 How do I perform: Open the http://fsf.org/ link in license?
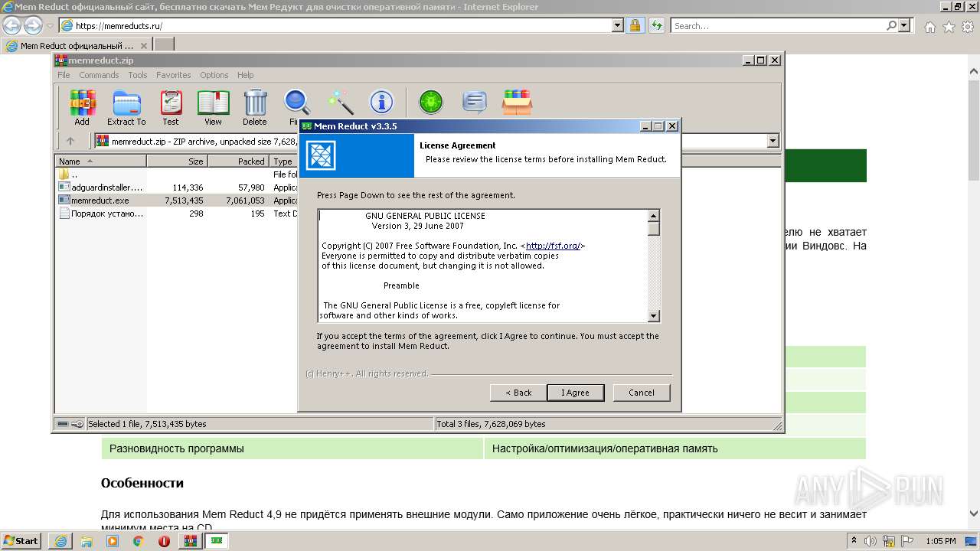[553, 246]
